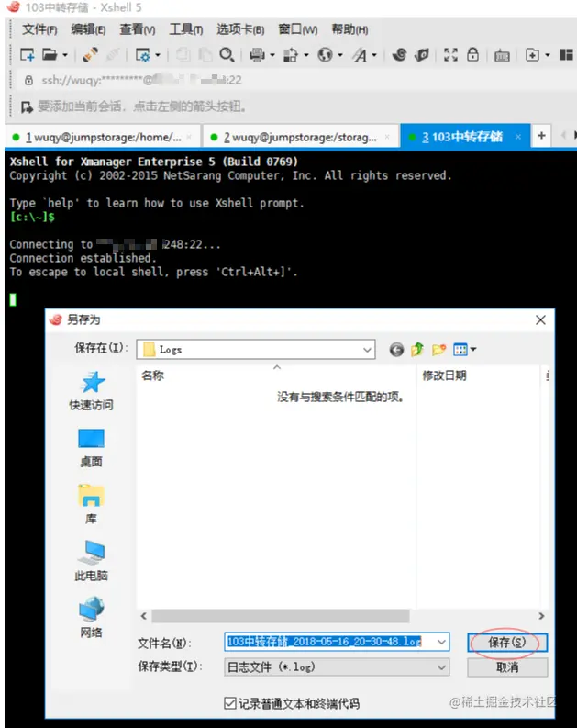Switch to tab 1 wuqy@jumpstorage:/home
577x728 pixels.
tap(103, 137)
